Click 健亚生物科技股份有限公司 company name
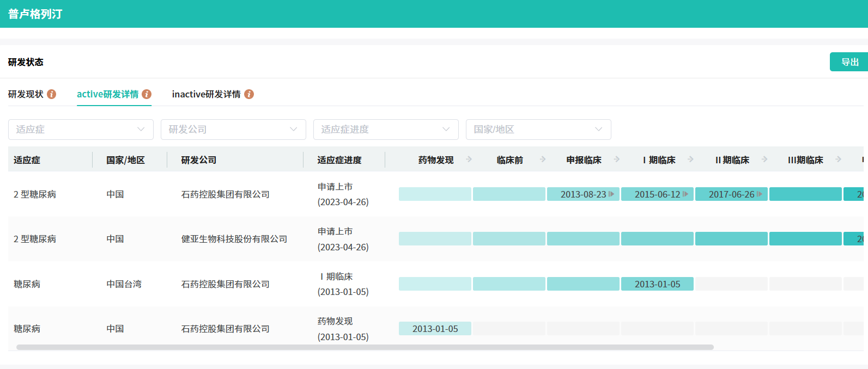Image resolution: width=868 pixels, height=369 pixels. click(234, 239)
